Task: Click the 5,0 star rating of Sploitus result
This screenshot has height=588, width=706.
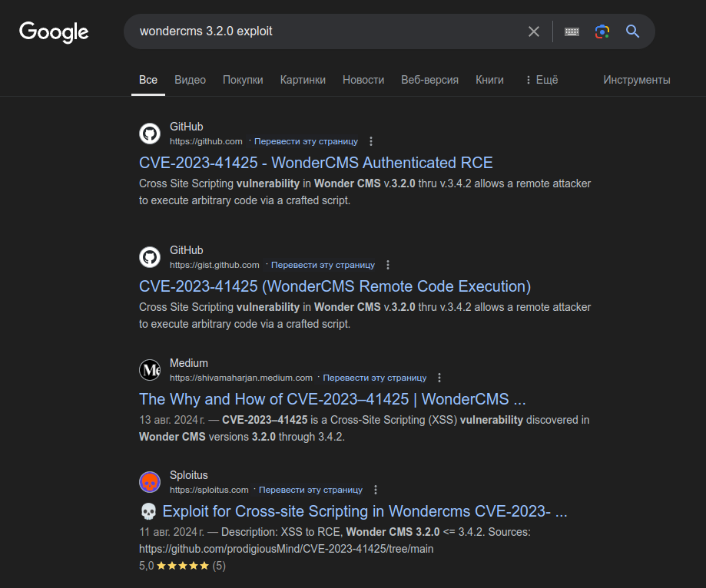Action: 182,566
